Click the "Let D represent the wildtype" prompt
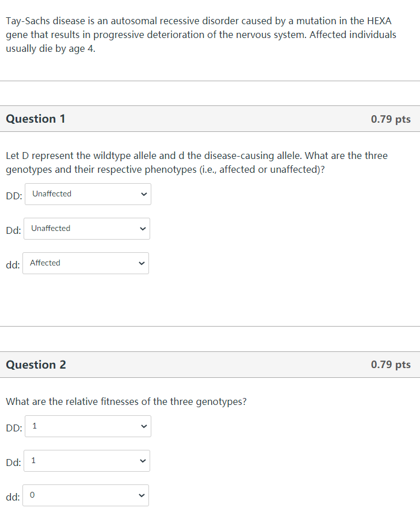 click(x=196, y=162)
